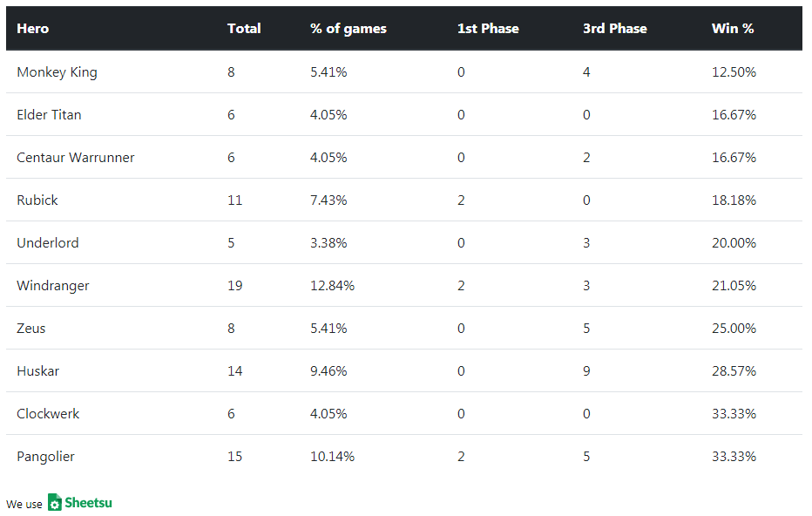Click the Sheetsu logo icon
The height and width of the screenshot is (516, 812).
[55, 502]
